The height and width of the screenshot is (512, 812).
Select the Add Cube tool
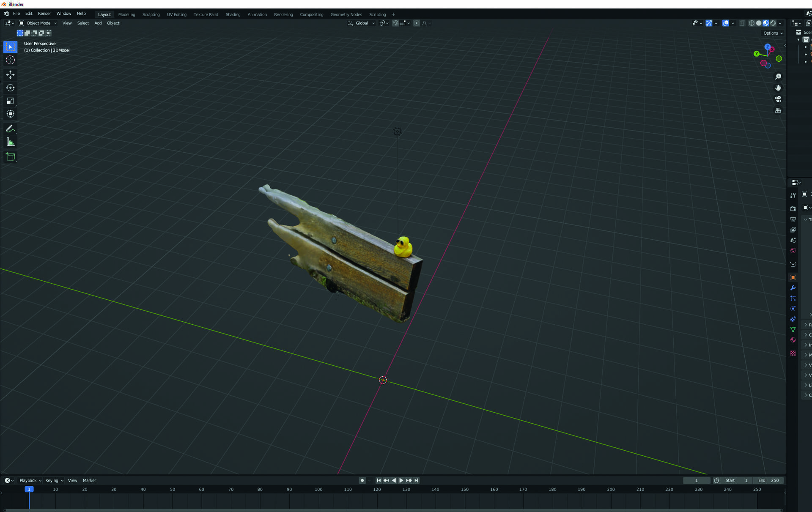coord(10,157)
